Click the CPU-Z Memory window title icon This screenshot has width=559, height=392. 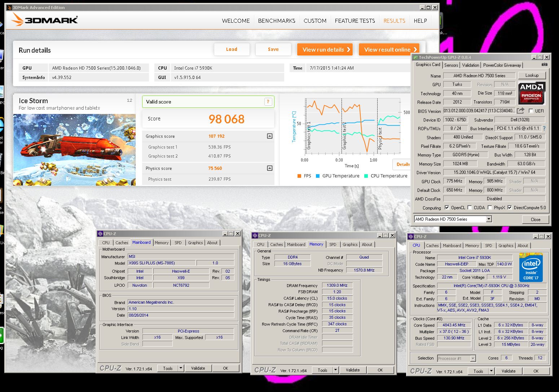click(255, 235)
